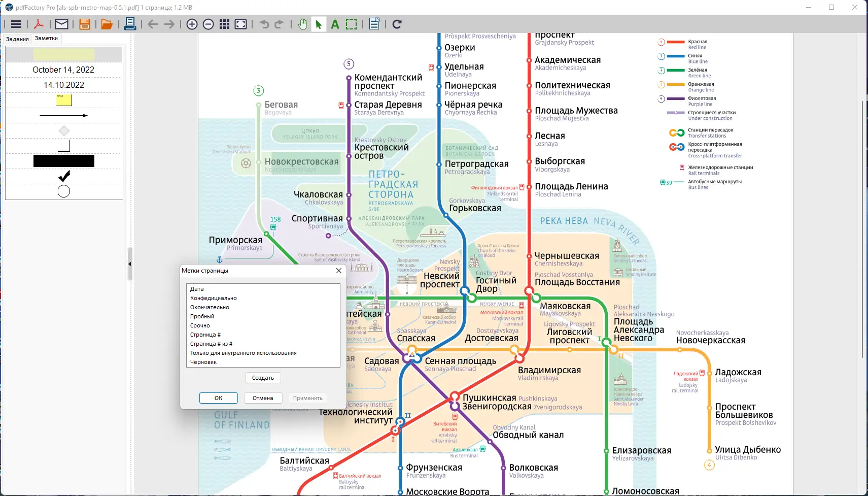
Task: Pick the grey diamond shape stamp
Action: tap(64, 130)
